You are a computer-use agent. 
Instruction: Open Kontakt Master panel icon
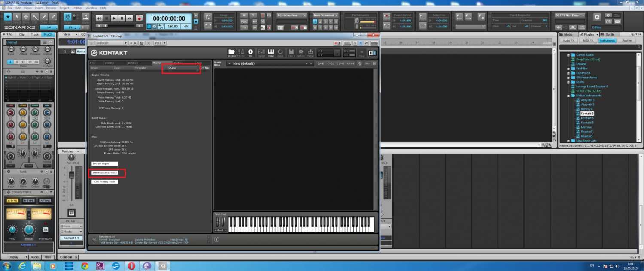(x=241, y=52)
